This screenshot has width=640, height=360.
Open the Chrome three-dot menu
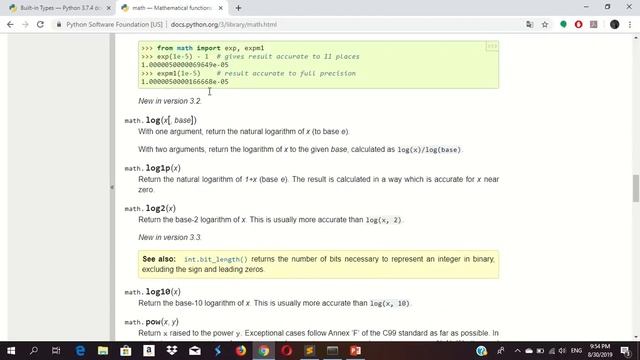630,24
